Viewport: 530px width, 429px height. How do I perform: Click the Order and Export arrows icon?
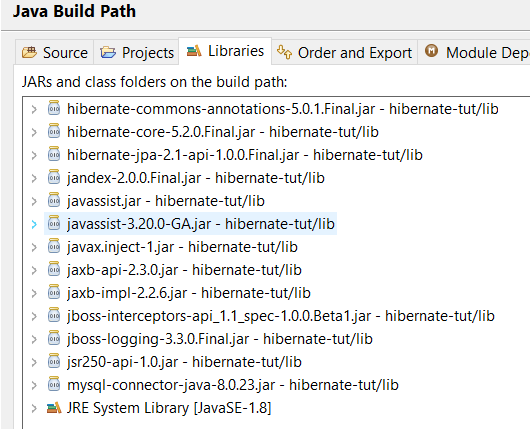tap(284, 52)
